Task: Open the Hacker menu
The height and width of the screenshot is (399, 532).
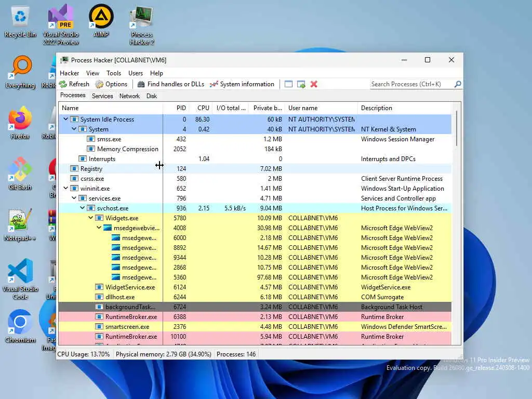Action: coord(69,73)
